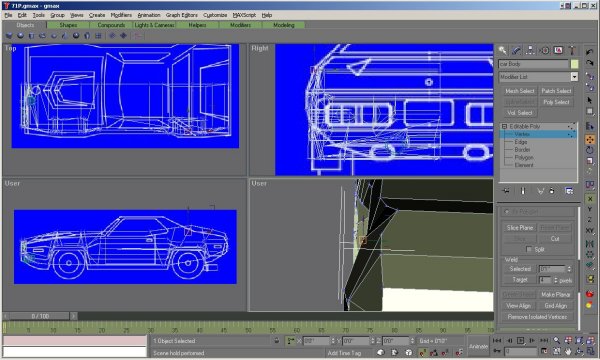Select the Move transform tool

coord(590,140)
